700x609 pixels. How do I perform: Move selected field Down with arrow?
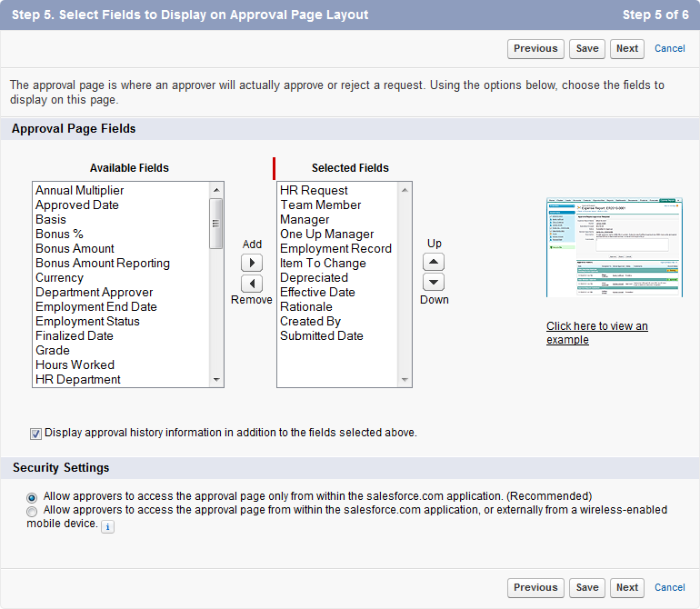[435, 282]
